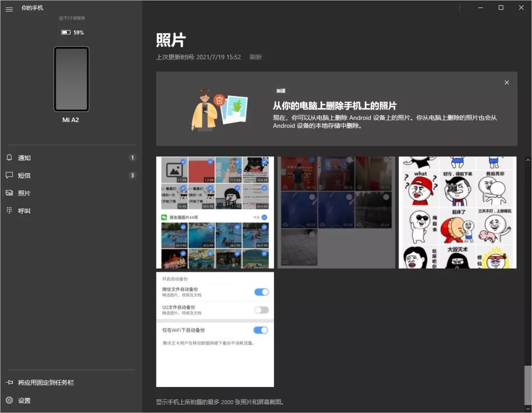
Task: Open the meme stickers photo
Action: pyautogui.click(x=457, y=212)
